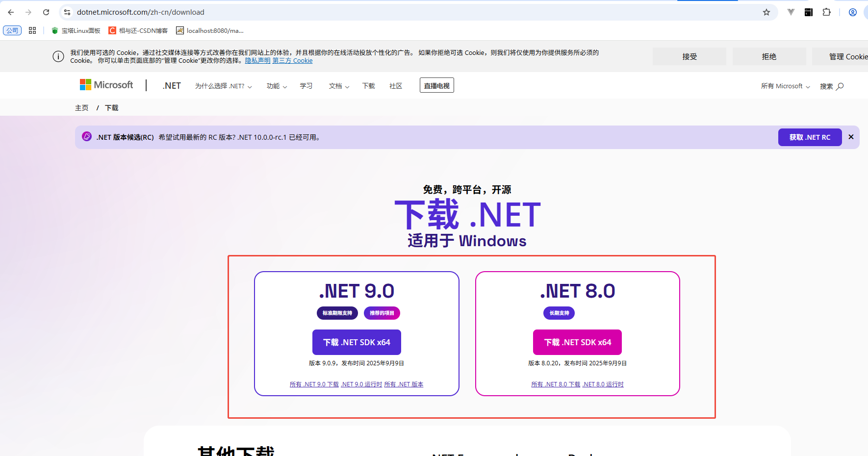Click the 标准期限支持 badge
Image resolution: width=868 pixels, height=456 pixels.
pyautogui.click(x=337, y=313)
